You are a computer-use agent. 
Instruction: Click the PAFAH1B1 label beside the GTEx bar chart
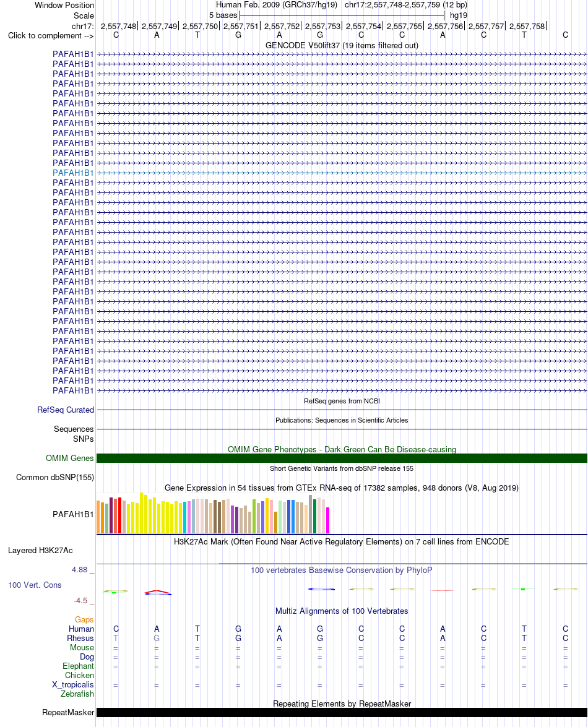[x=73, y=514]
